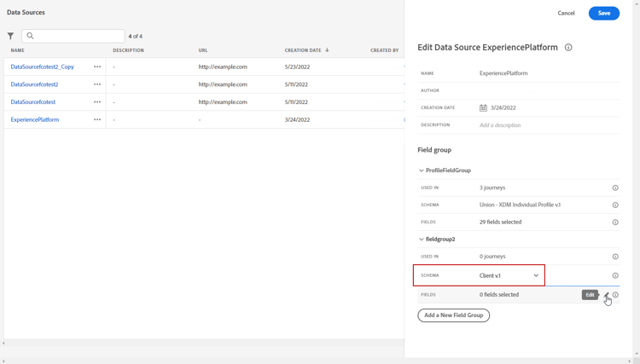The width and height of the screenshot is (640, 364).
Task: Open more options for ExperiencePlatform row
Action: tap(97, 119)
